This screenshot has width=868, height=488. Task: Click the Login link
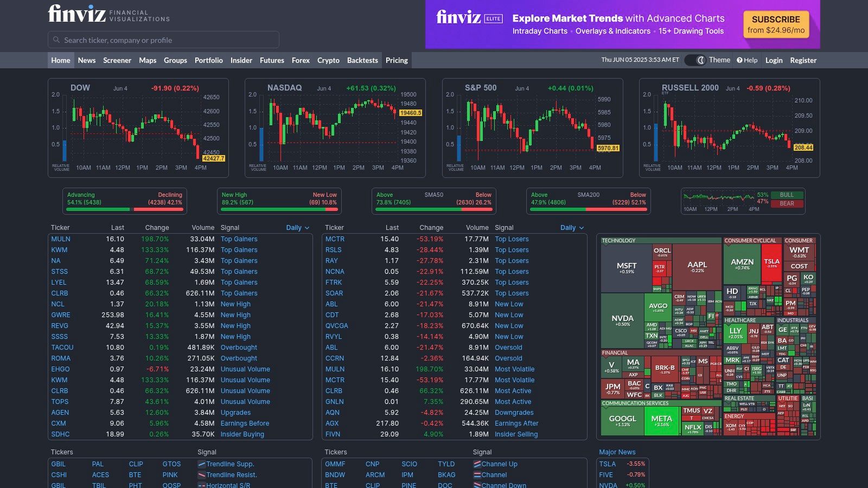point(774,60)
